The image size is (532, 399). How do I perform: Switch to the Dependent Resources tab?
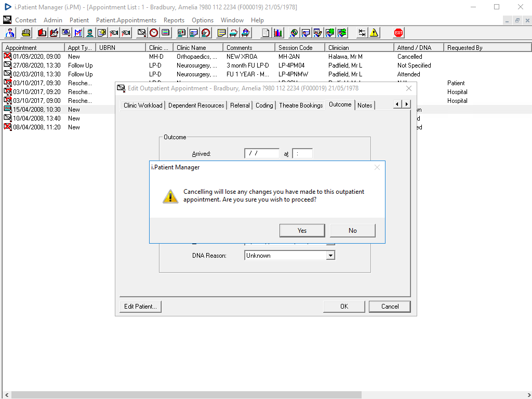coord(196,105)
